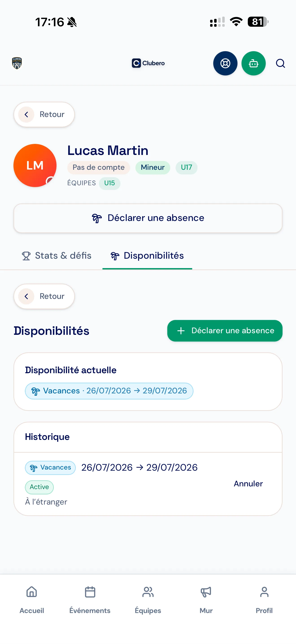
Task: Select the Disponibilités tab
Action: 147,256
